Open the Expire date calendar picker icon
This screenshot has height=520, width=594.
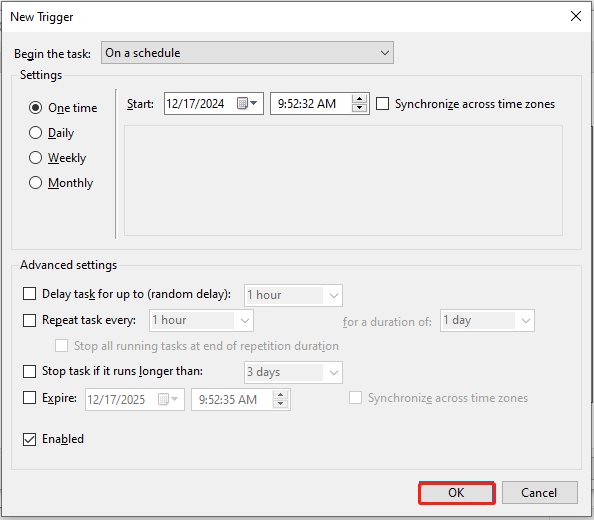pos(168,399)
